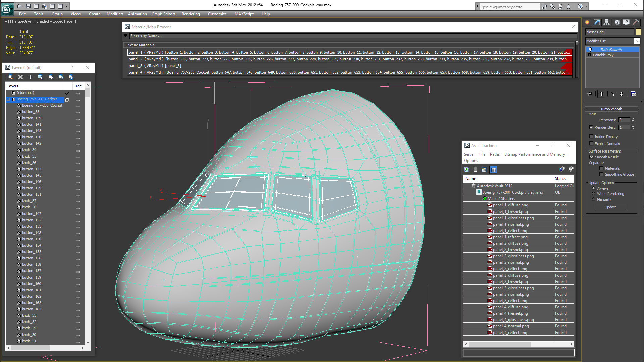This screenshot has height=362, width=644.
Task: Click Table View icon in Asset Tracking
Action: (493, 170)
